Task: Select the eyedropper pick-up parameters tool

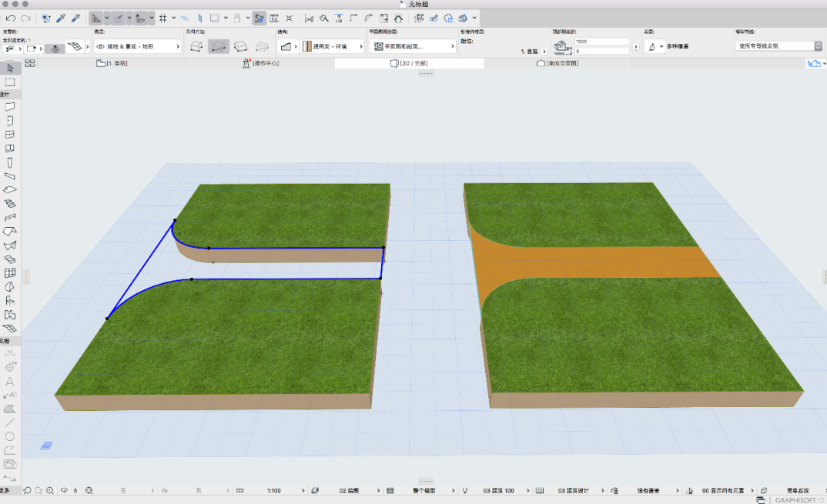Action: pos(61,18)
